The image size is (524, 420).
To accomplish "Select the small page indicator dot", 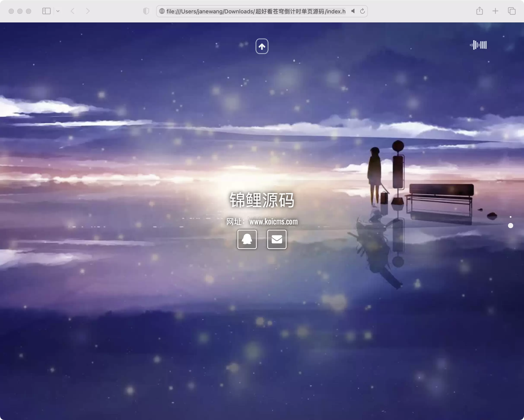I will point(511,217).
